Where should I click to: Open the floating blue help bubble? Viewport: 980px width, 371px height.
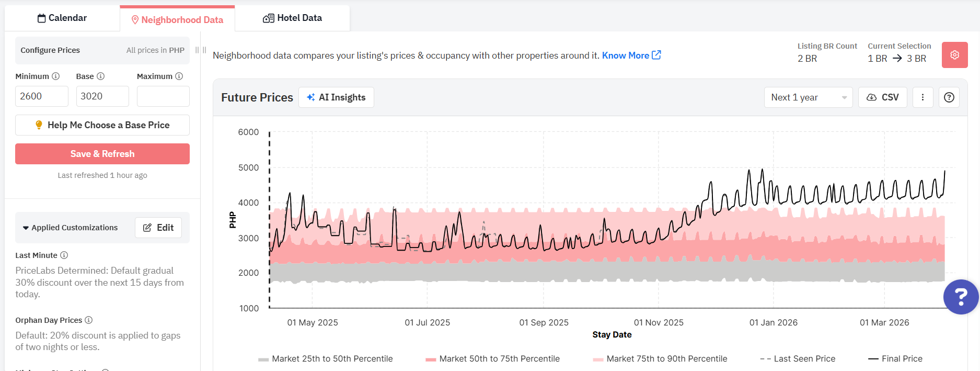(x=960, y=297)
